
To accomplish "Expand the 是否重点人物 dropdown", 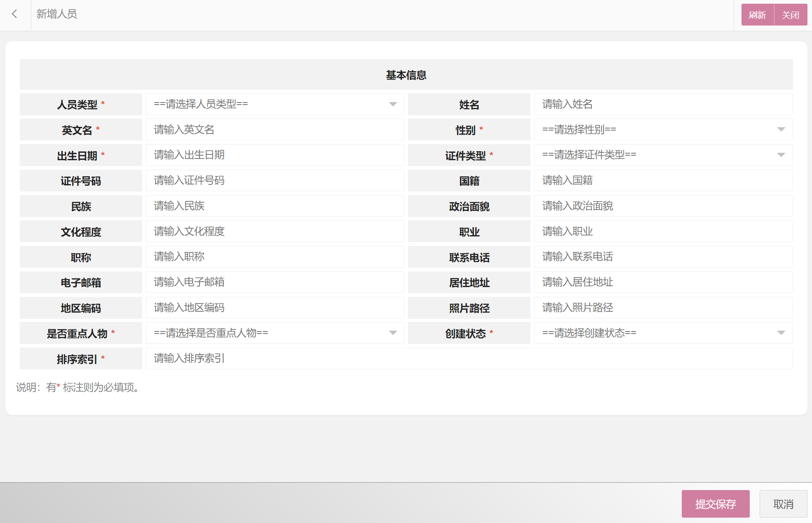I will pyautogui.click(x=275, y=333).
